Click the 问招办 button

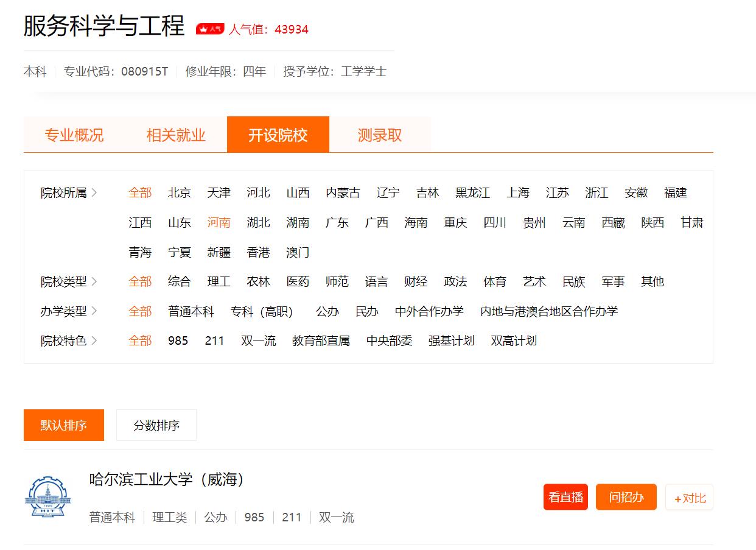coord(626,497)
